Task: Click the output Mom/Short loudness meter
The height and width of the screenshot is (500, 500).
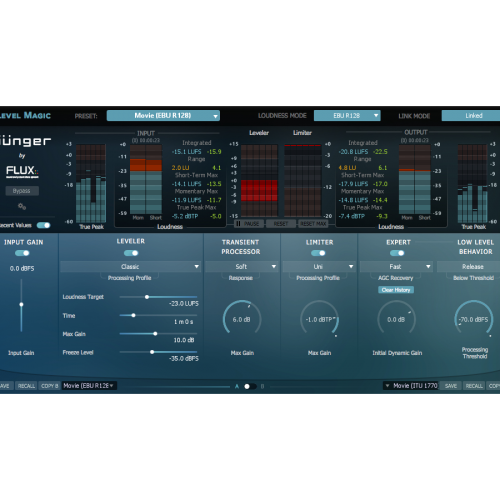Action: click(x=415, y=179)
